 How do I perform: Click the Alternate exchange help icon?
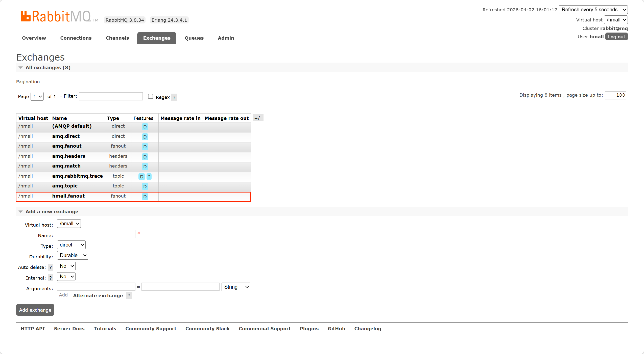pyautogui.click(x=129, y=295)
